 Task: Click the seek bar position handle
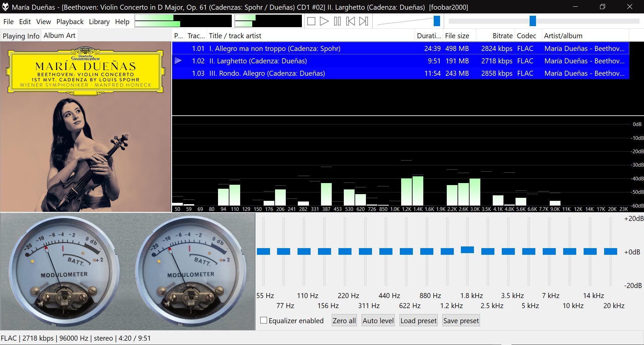[533, 21]
